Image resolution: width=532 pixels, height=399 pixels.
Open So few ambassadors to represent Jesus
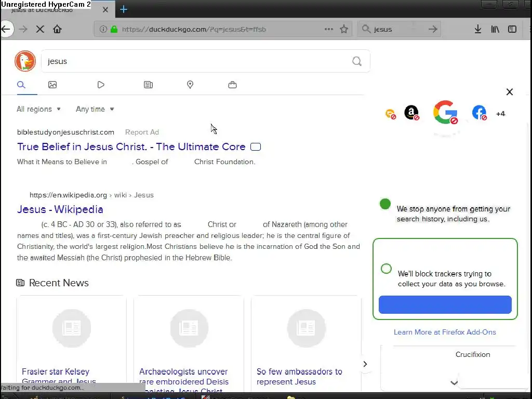click(x=299, y=377)
